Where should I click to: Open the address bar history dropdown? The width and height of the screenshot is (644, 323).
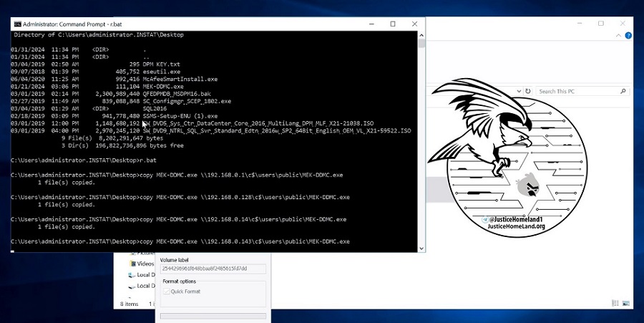tap(517, 91)
